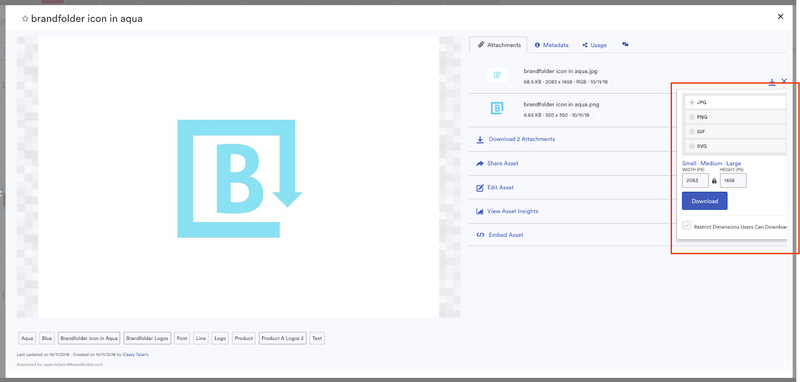Image resolution: width=800 pixels, height=382 pixels.
Task: Click Download 2 Attachments link
Action: coord(521,139)
